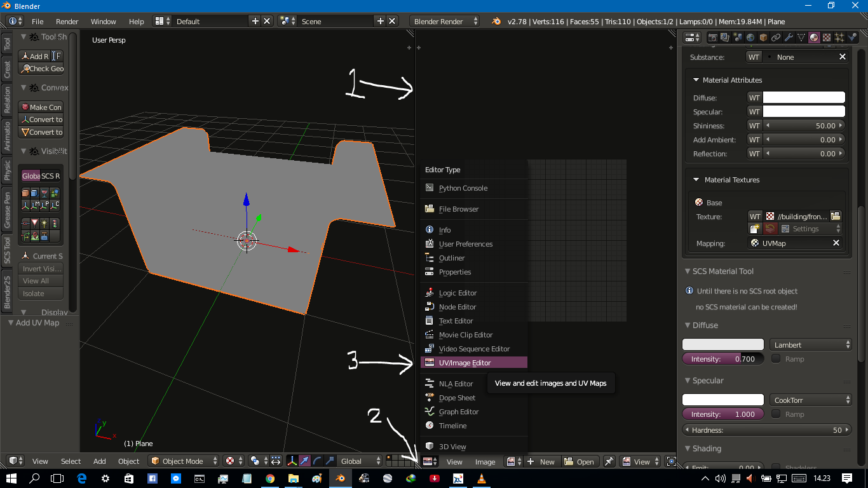868x488 pixels.
Task: Open the World properties tab (globe icon)
Action: [750, 37]
